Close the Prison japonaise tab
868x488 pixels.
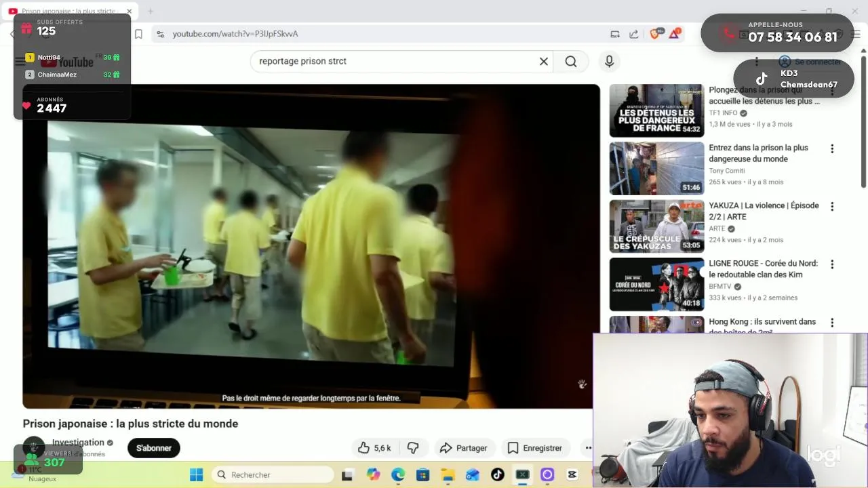pyautogui.click(x=129, y=12)
